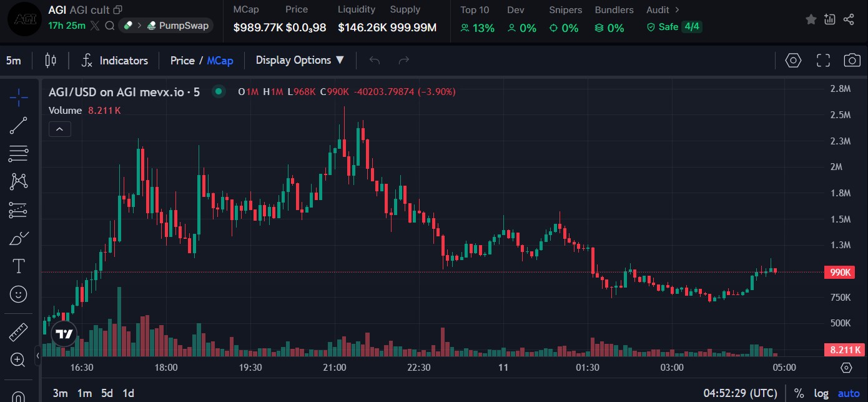Select the ruler measure tool
The height and width of the screenshot is (402, 868).
(x=19, y=332)
